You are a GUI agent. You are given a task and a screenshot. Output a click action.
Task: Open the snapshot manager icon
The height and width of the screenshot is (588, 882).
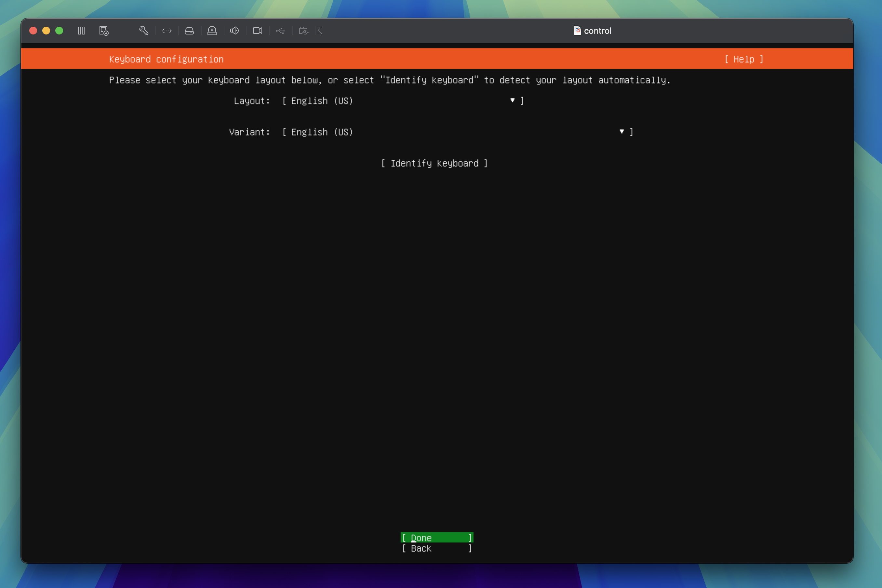pos(104,31)
